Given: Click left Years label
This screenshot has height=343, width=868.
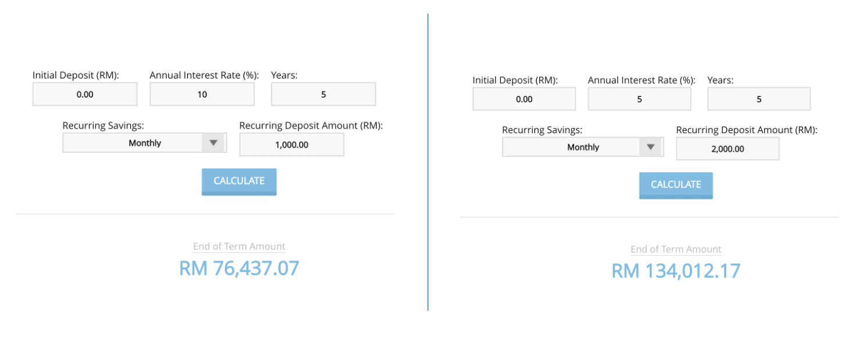Looking at the screenshot, I should [x=284, y=75].
